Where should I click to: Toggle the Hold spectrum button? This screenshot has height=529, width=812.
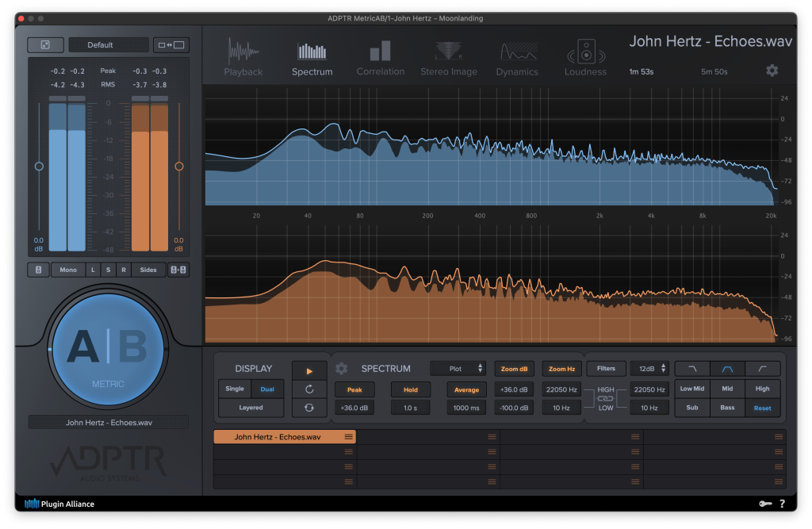coord(411,389)
